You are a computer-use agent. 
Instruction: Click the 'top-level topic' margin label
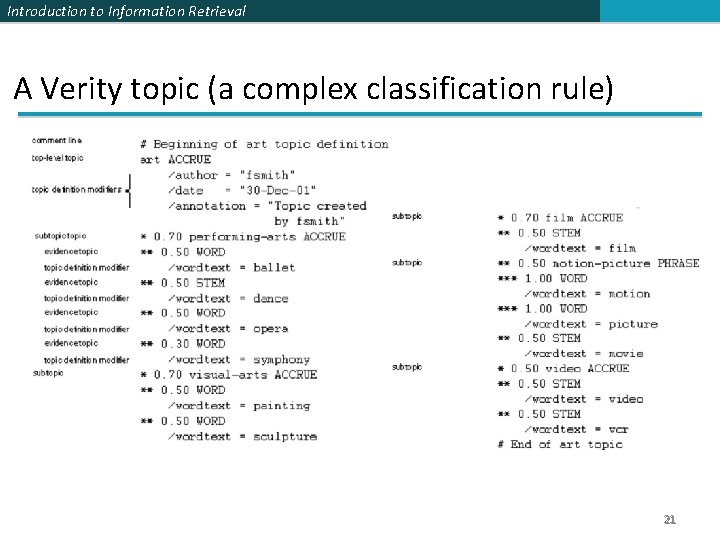[58, 158]
